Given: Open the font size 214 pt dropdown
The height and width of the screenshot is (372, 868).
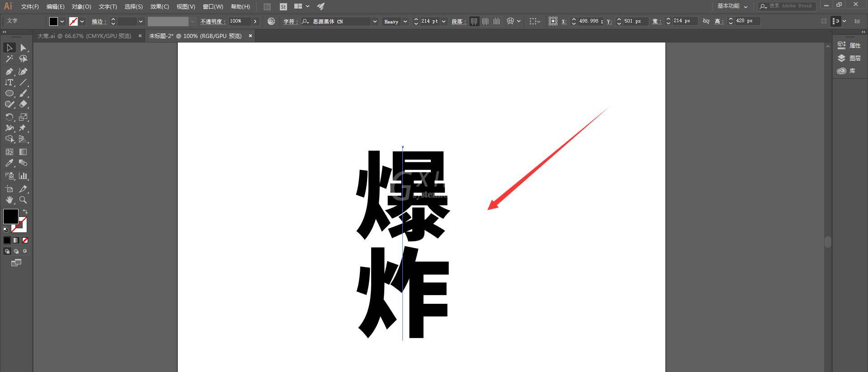Looking at the screenshot, I should [x=444, y=21].
